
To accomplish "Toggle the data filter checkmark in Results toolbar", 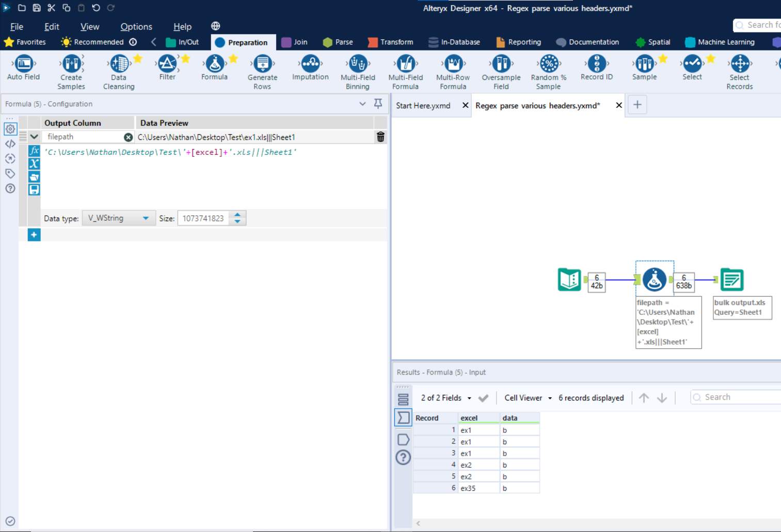I will 484,397.
